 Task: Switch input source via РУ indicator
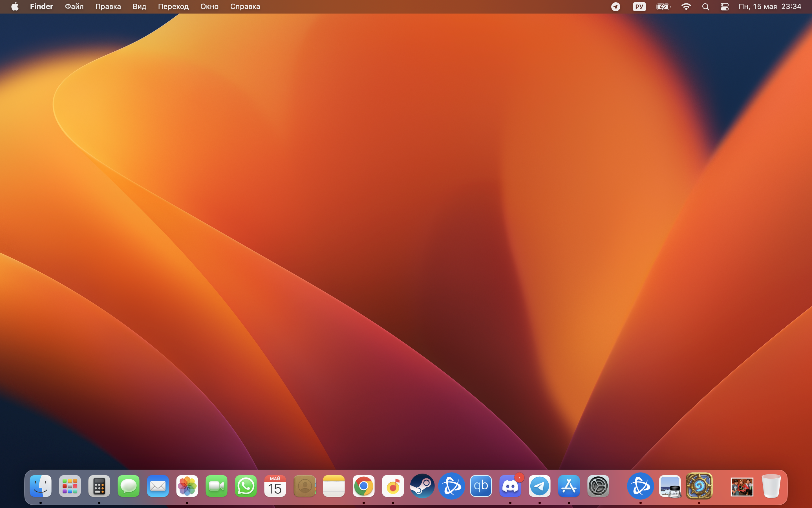pos(639,7)
